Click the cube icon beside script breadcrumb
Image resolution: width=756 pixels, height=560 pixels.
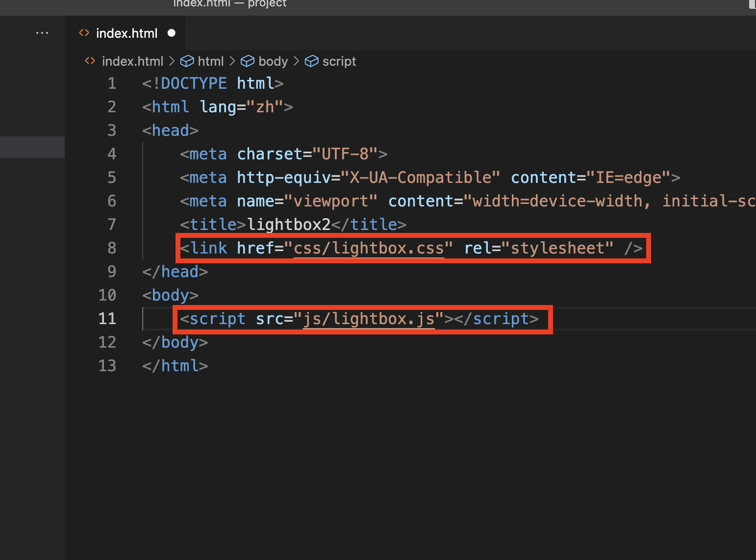pos(312,61)
